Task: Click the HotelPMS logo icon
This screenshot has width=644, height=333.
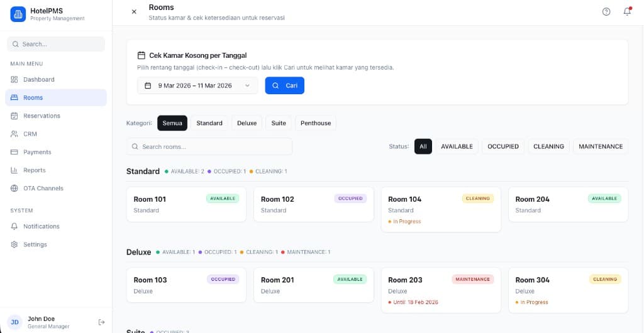Action: (x=18, y=14)
